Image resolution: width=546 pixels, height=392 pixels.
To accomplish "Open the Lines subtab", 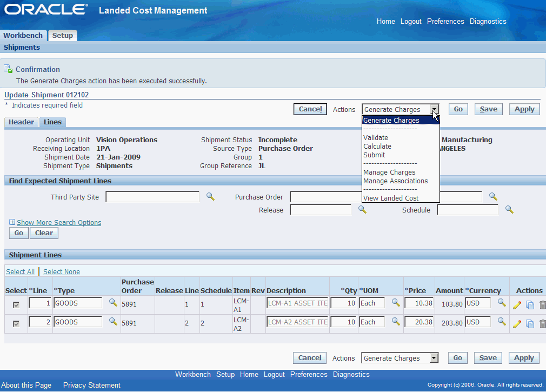I will [52, 122].
